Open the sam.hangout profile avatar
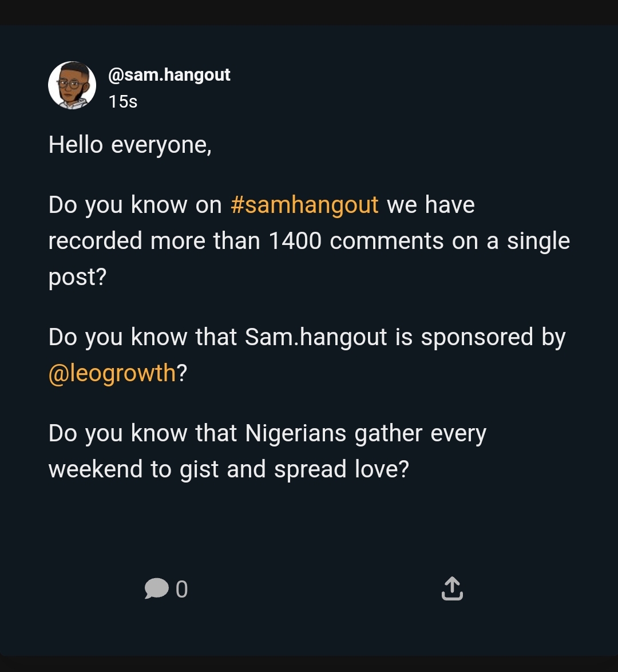The height and width of the screenshot is (672, 618). [72, 85]
